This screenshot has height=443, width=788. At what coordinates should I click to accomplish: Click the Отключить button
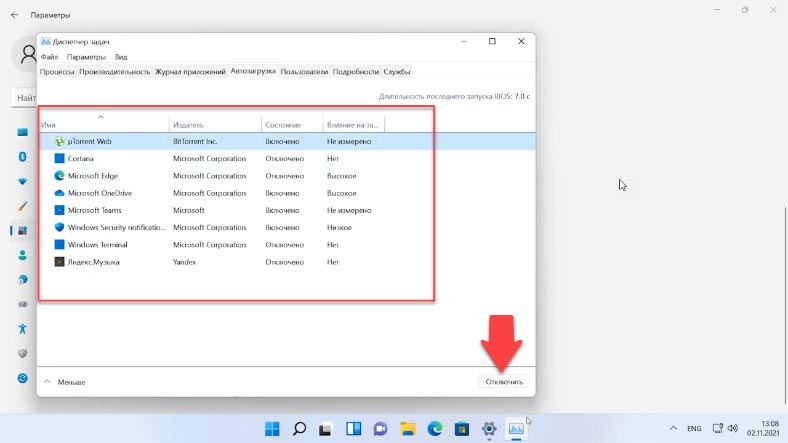(x=504, y=382)
